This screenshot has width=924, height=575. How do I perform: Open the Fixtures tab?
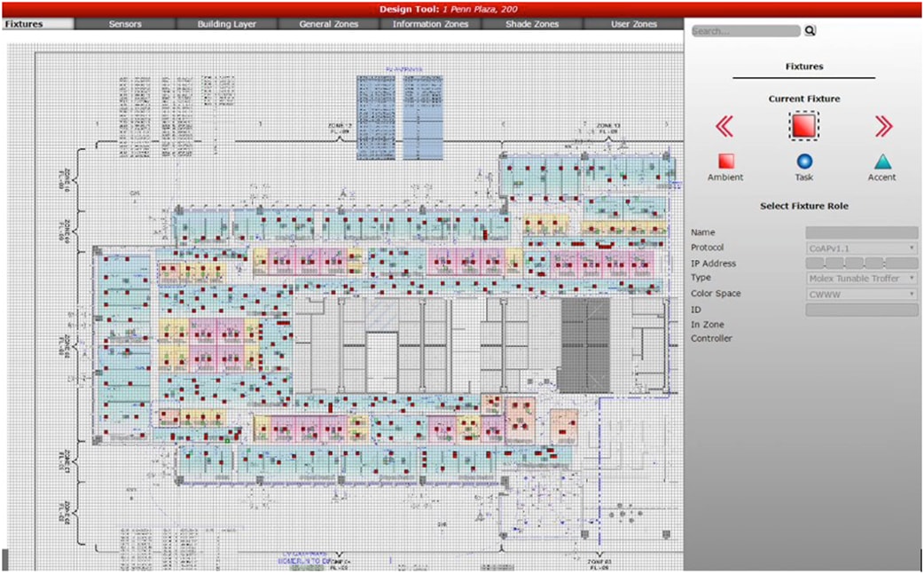[37, 24]
